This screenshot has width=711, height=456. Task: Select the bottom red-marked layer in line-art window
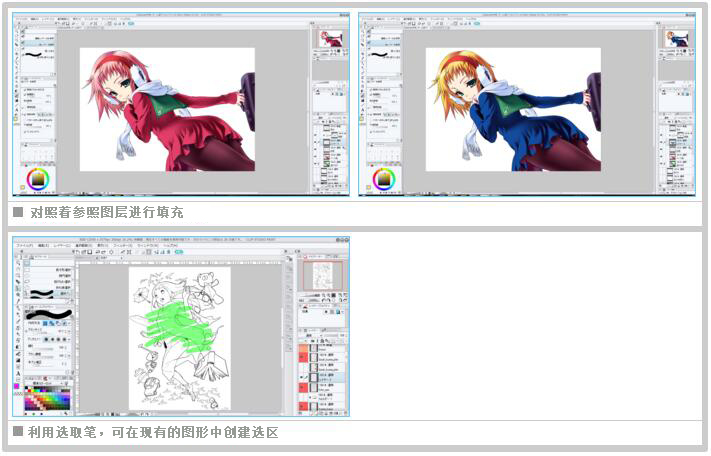click(321, 407)
